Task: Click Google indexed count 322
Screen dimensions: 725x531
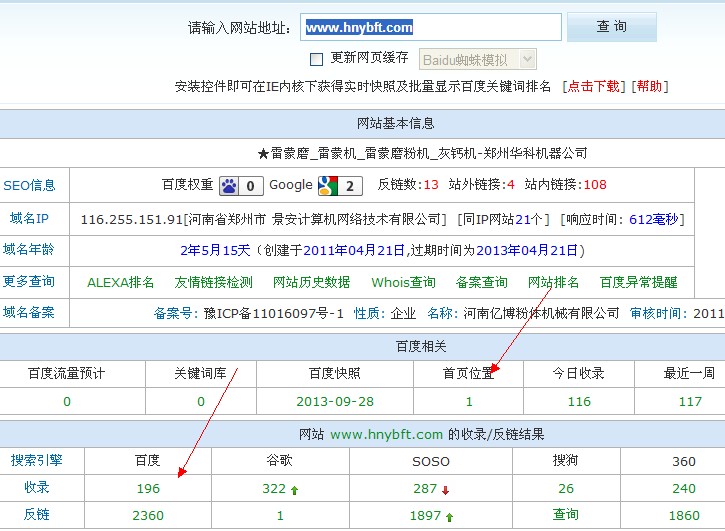Action: [x=274, y=488]
